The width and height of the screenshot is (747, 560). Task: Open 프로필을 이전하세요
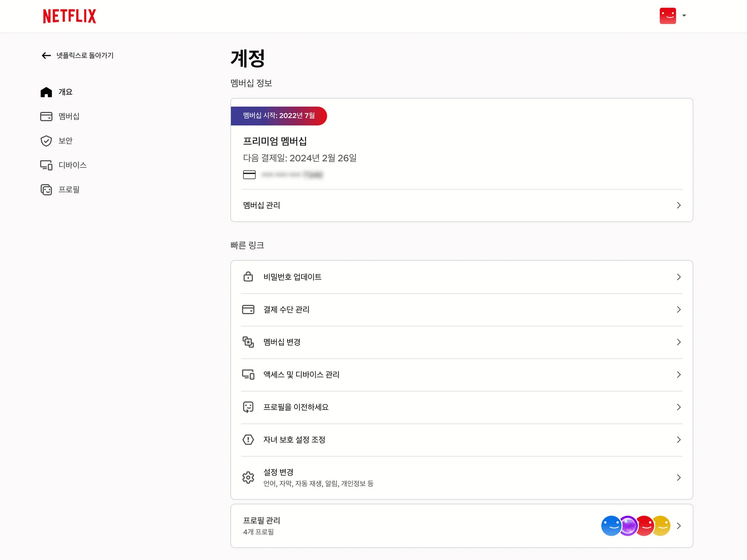coord(296,407)
